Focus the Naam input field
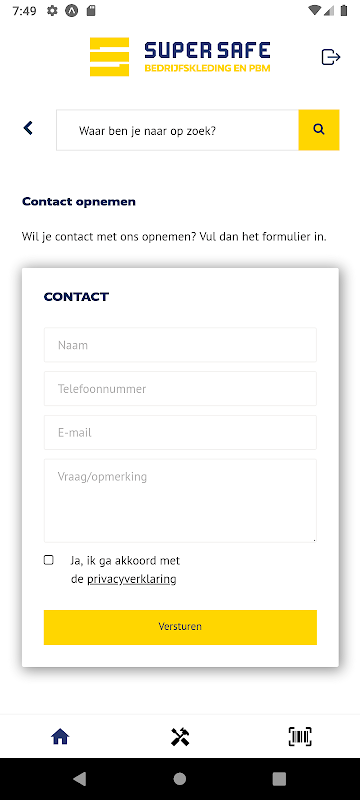This screenshot has height=800, width=360. click(180, 345)
